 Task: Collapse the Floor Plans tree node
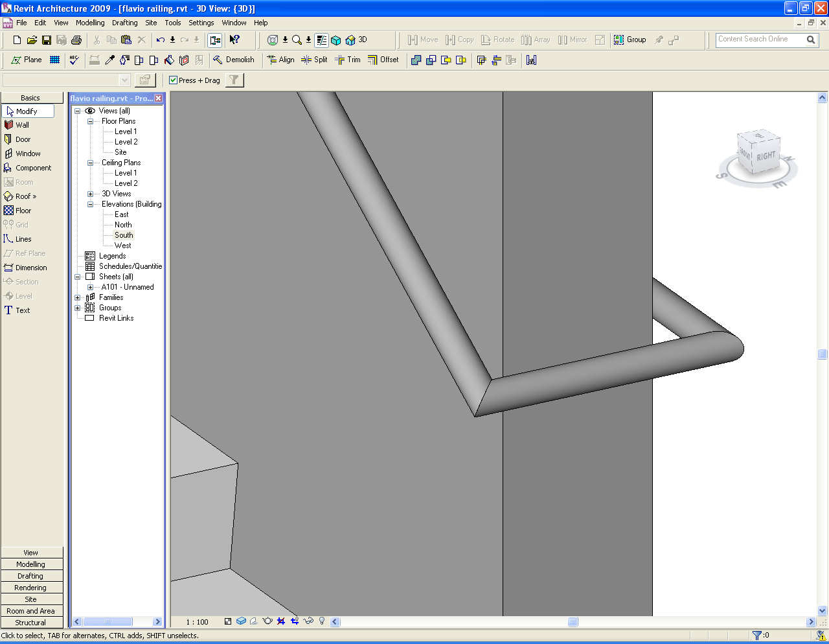[x=90, y=121]
